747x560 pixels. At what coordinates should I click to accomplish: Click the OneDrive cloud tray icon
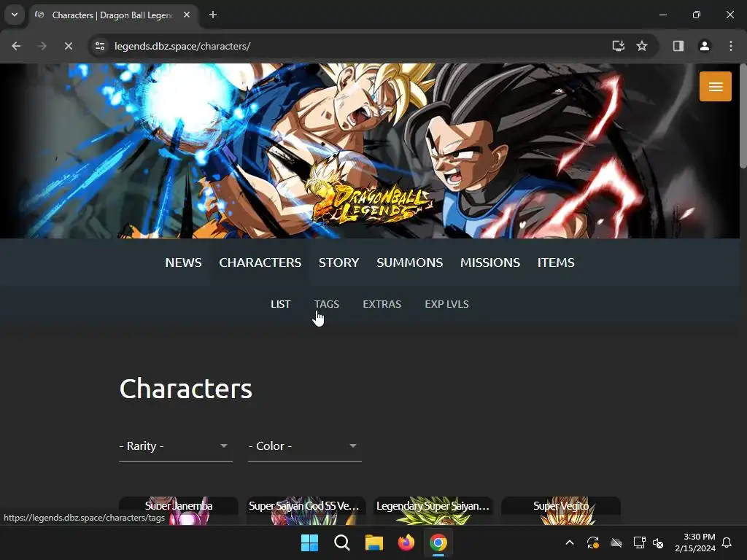pyautogui.click(x=616, y=542)
